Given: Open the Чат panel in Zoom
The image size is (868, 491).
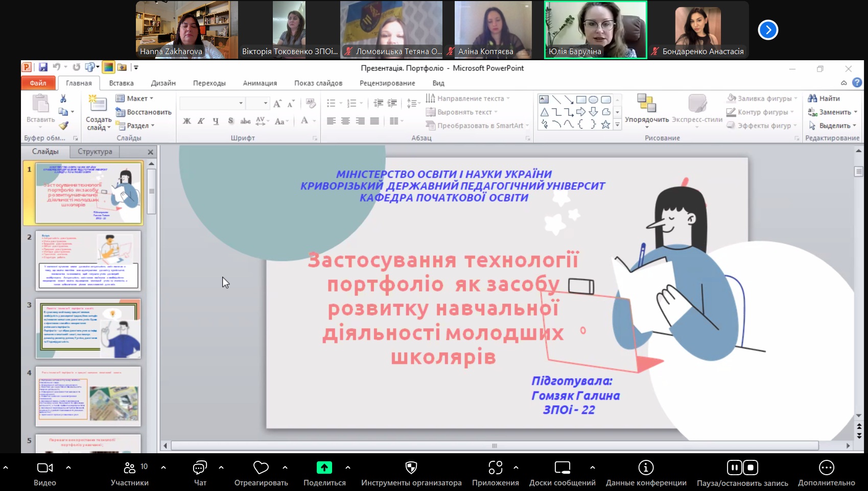Looking at the screenshot, I should coord(199,470).
